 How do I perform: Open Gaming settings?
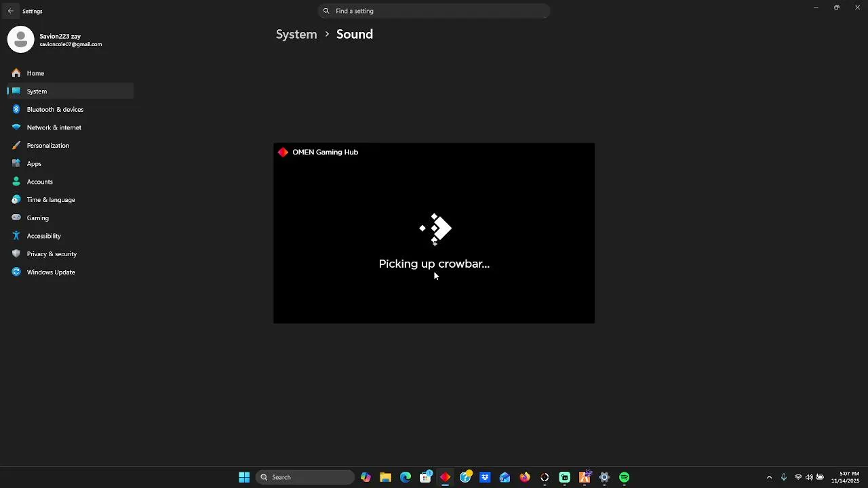point(71,218)
